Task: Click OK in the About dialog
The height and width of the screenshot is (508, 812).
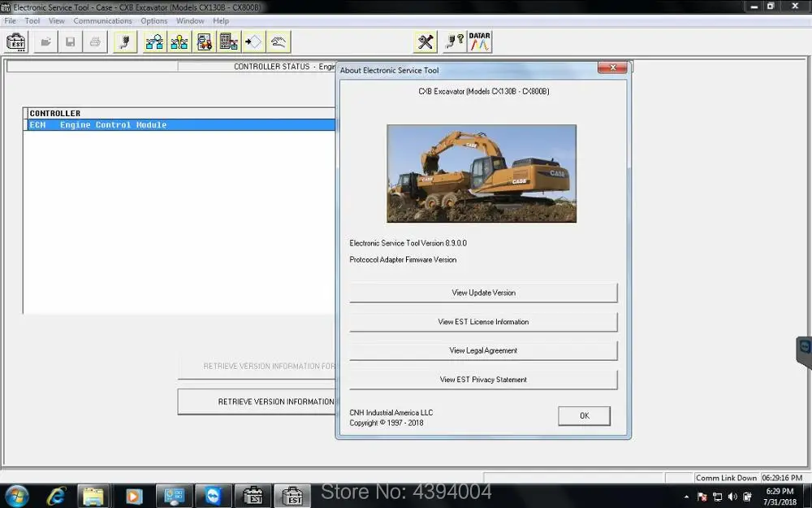Action: 584,415
